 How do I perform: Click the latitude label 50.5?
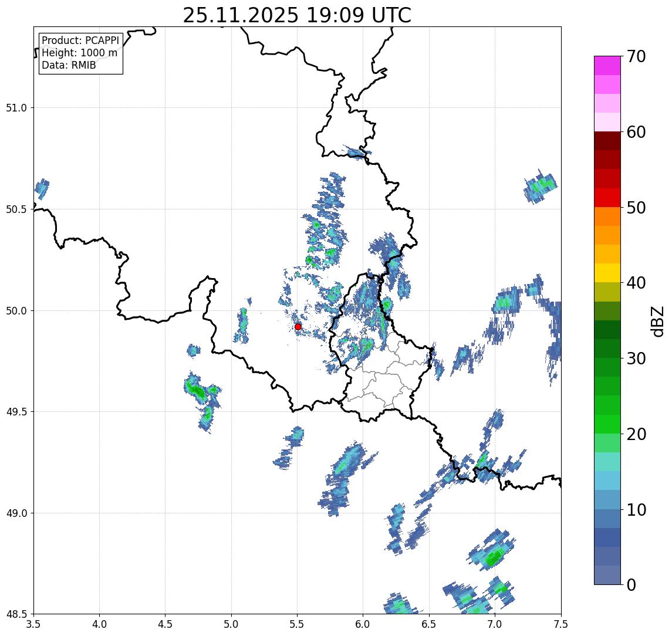(x=16, y=209)
